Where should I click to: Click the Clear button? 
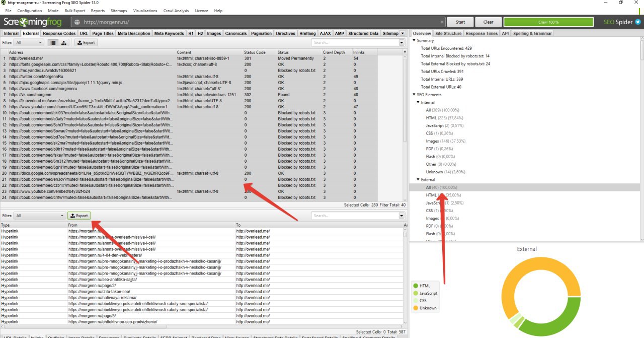tap(489, 22)
